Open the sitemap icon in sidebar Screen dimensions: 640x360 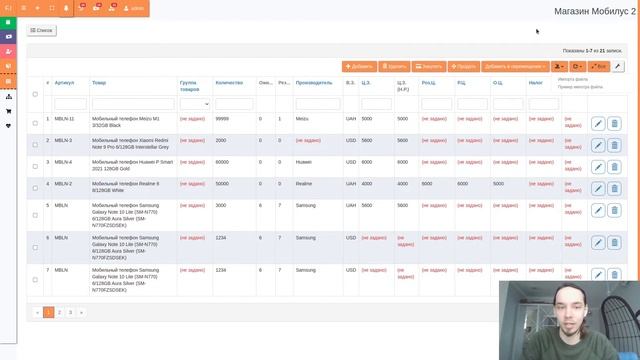coord(8,97)
